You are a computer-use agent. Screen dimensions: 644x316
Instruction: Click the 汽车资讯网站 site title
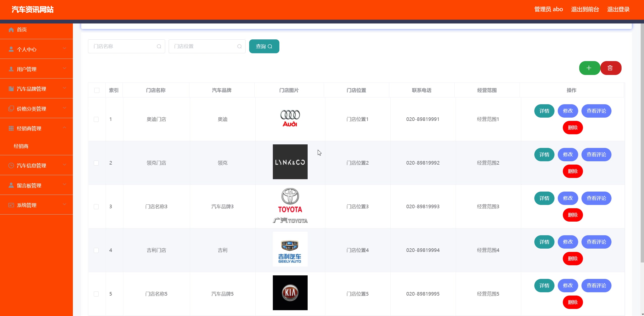click(33, 10)
